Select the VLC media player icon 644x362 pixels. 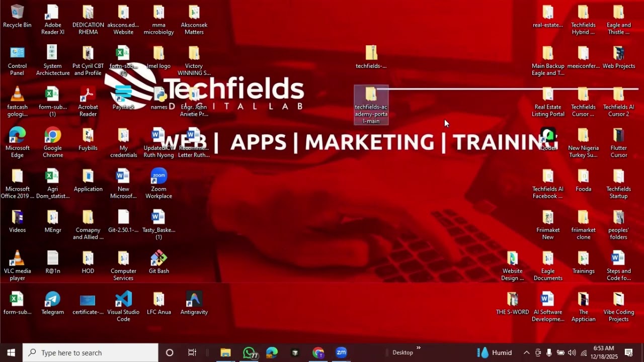point(17,266)
